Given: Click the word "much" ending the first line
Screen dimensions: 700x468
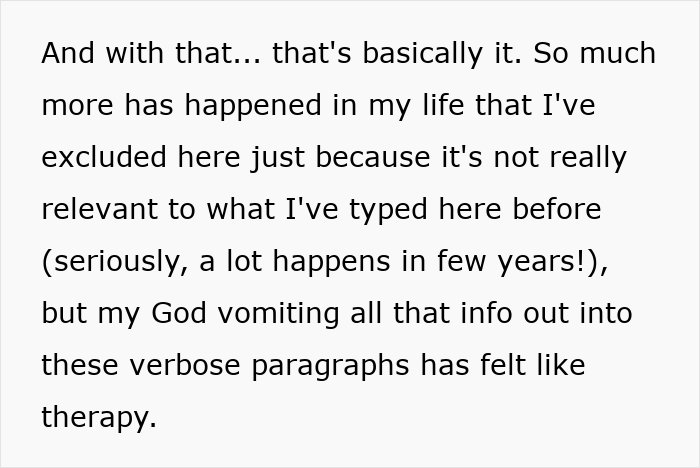Looking at the screenshot, I should pyautogui.click(x=617, y=53).
